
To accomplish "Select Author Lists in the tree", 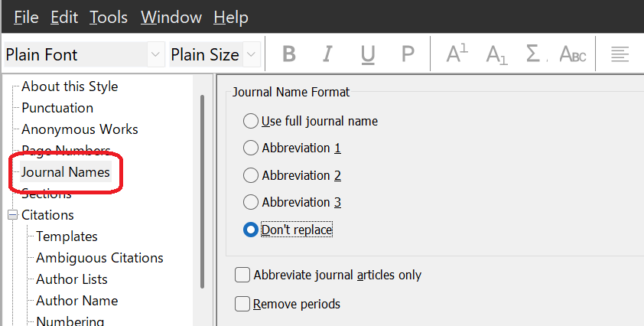I will [72, 279].
